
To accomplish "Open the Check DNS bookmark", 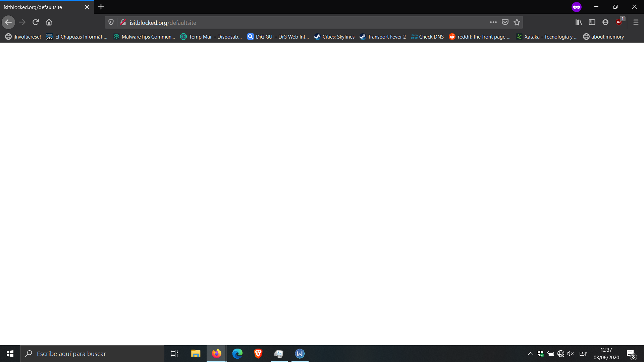I will (427, 37).
